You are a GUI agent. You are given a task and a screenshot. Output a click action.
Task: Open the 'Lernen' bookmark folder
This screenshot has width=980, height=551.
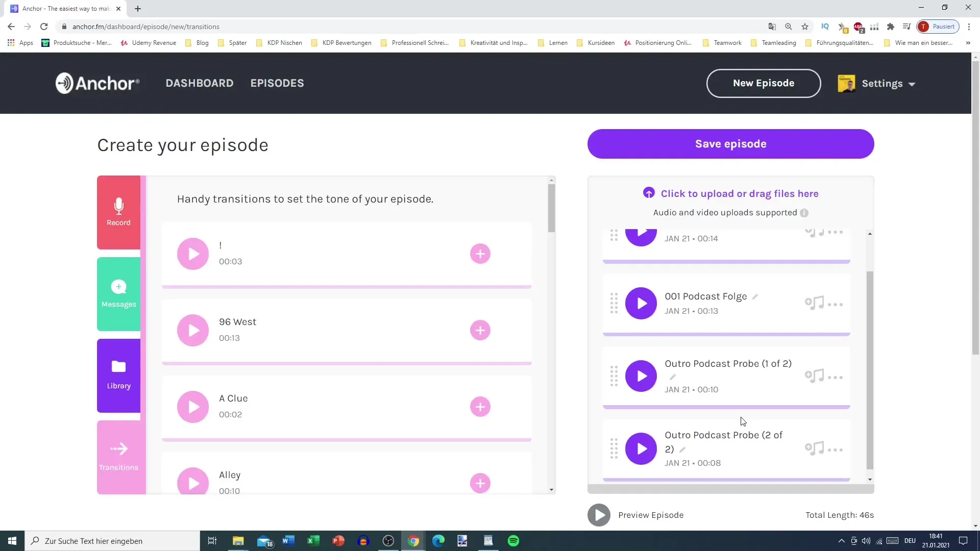[553, 43]
